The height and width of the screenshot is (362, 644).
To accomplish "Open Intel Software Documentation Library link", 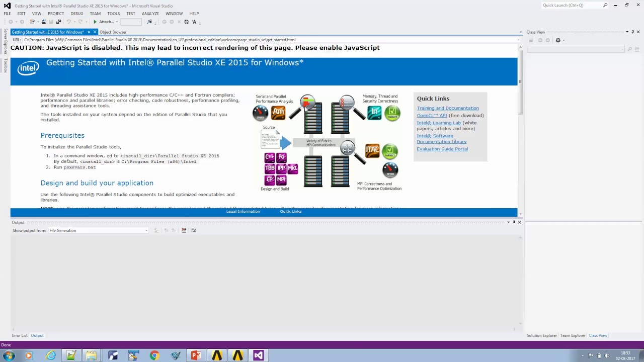I will [441, 139].
